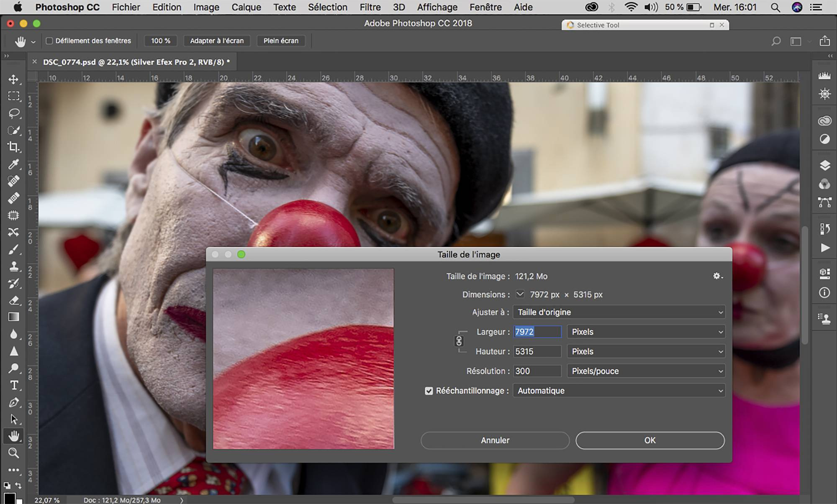Select the Path Selection tool

point(14,419)
